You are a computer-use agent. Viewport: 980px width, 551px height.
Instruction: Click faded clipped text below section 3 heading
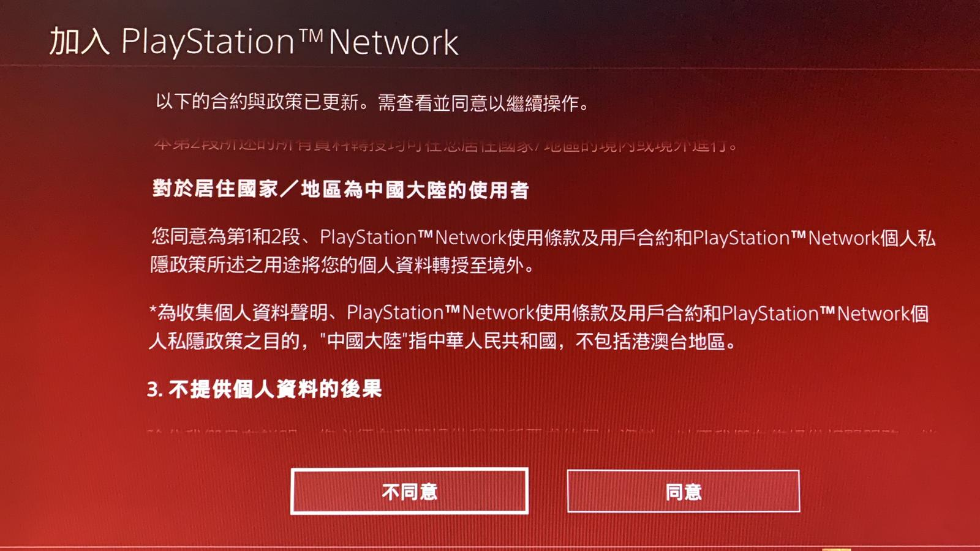[542, 431]
